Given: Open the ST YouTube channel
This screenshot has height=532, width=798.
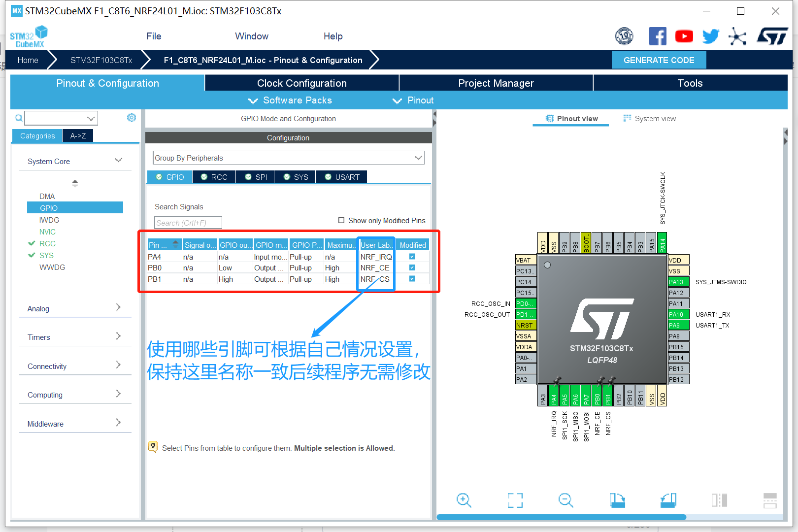Looking at the screenshot, I should (684, 35).
